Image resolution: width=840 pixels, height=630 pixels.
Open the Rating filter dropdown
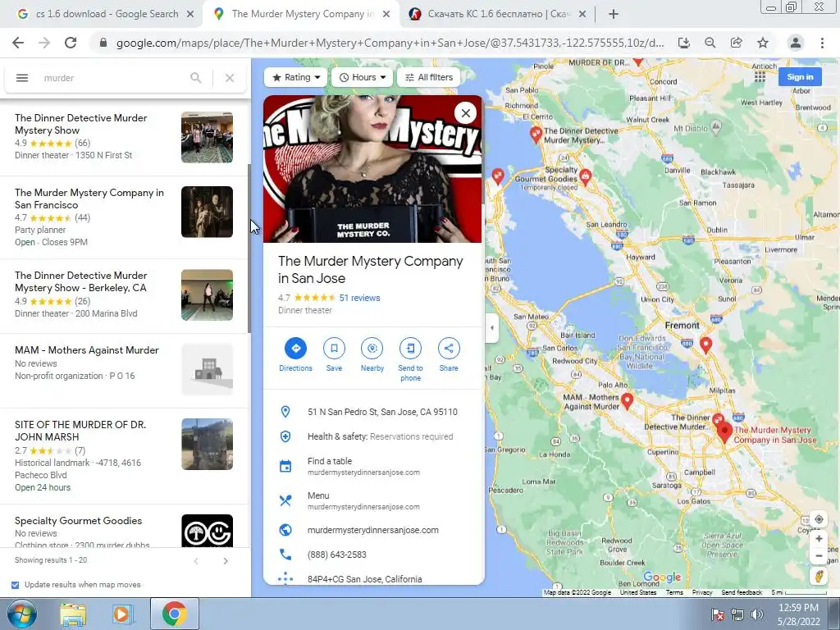pos(295,77)
